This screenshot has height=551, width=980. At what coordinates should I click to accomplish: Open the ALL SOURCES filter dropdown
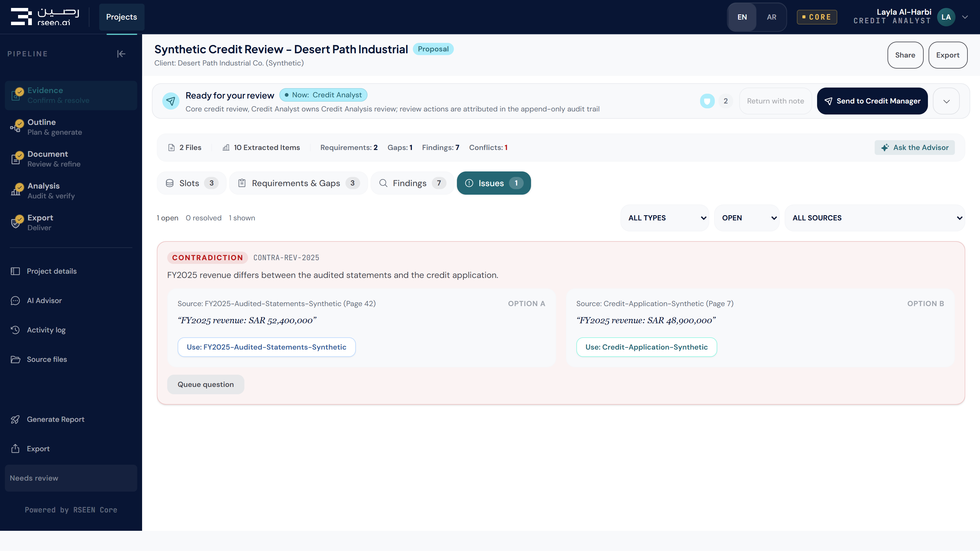coord(875,218)
